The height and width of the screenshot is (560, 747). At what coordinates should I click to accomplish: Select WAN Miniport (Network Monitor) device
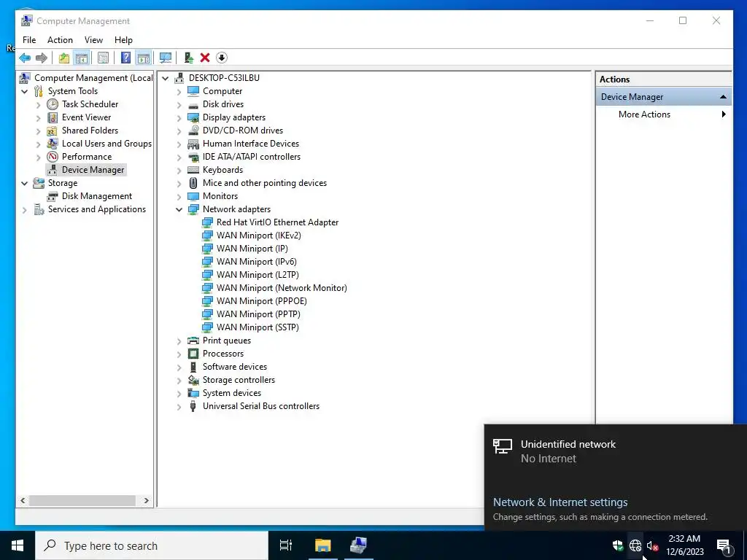coord(282,288)
